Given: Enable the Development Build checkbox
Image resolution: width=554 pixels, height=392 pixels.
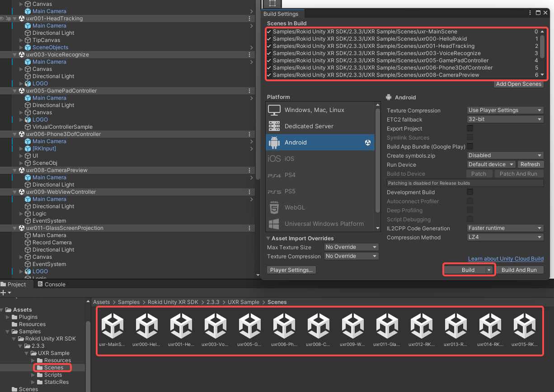Looking at the screenshot, I should pyautogui.click(x=470, y=192).
